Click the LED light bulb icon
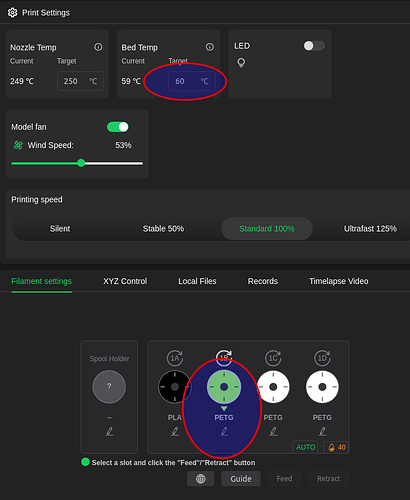The width and height of the screenshot is (410, 500). [x=241, y=63]
